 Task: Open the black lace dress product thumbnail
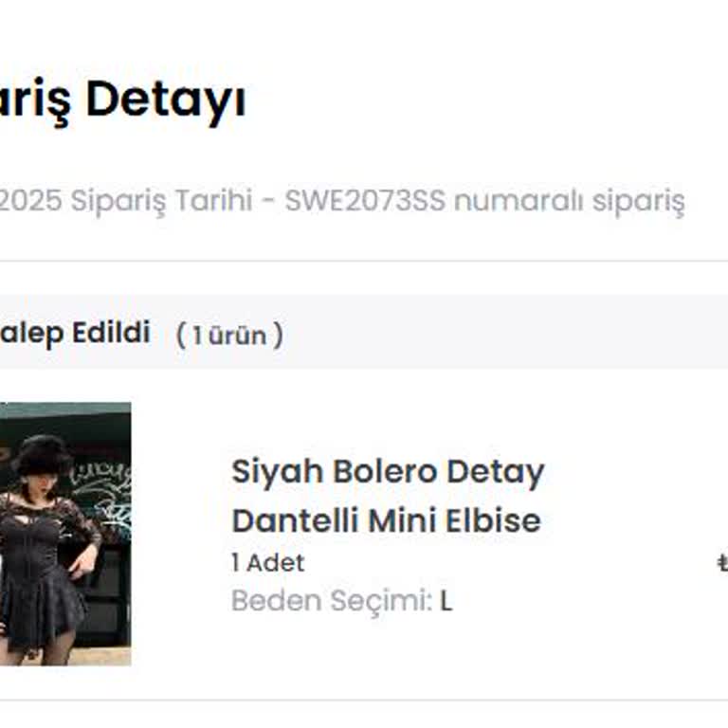(x=64, y=534)
